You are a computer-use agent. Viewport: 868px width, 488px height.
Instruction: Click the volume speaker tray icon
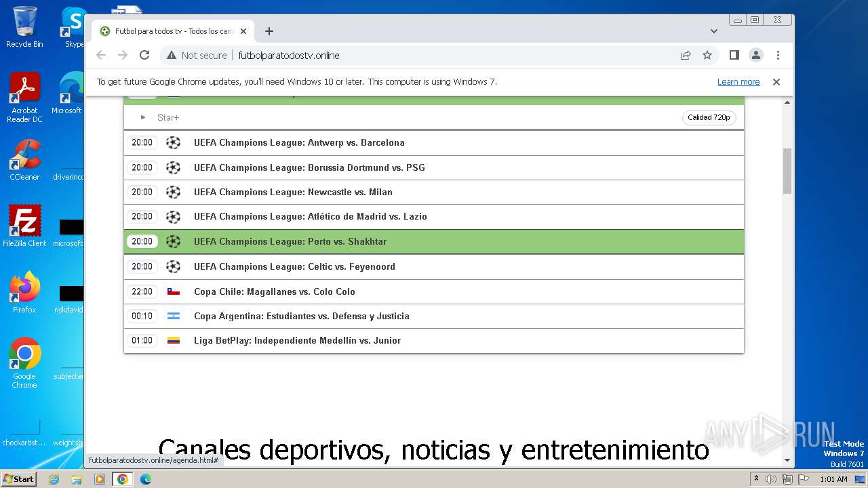(x=771, y=479)
